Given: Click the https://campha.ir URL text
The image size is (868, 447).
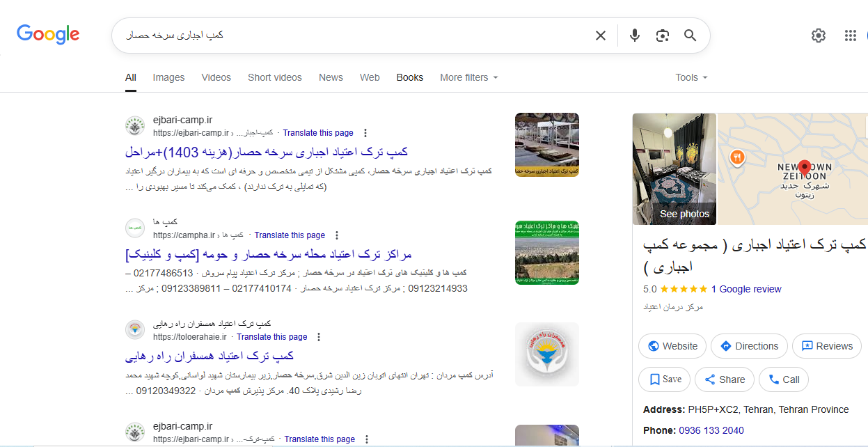Looking at the screenshot, I should click(184, 235).
